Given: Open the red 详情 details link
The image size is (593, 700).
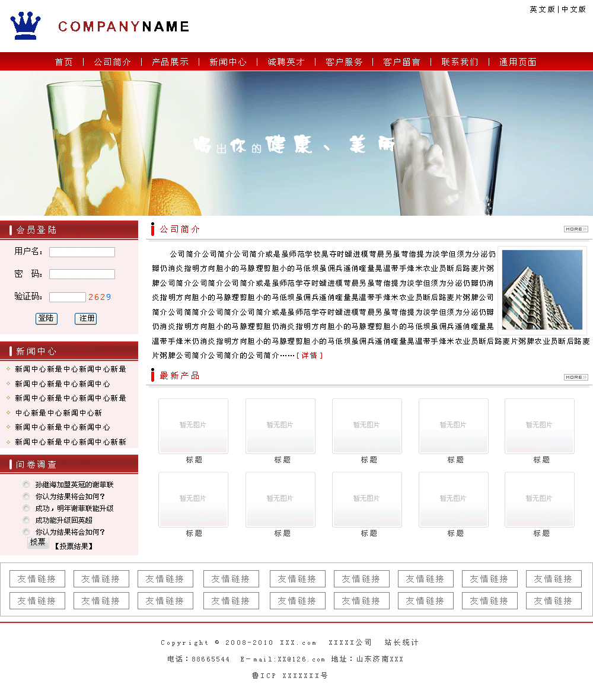Looking at the screenshot, I should (x=310, y=355).
